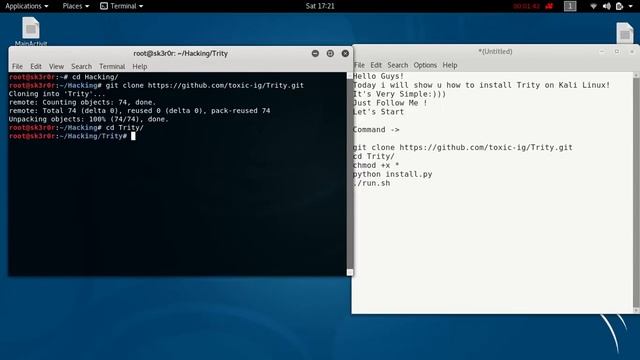Click the terminal prompt cursor line
The width and height of the screenshot is (640, 360).
(72, 136)
